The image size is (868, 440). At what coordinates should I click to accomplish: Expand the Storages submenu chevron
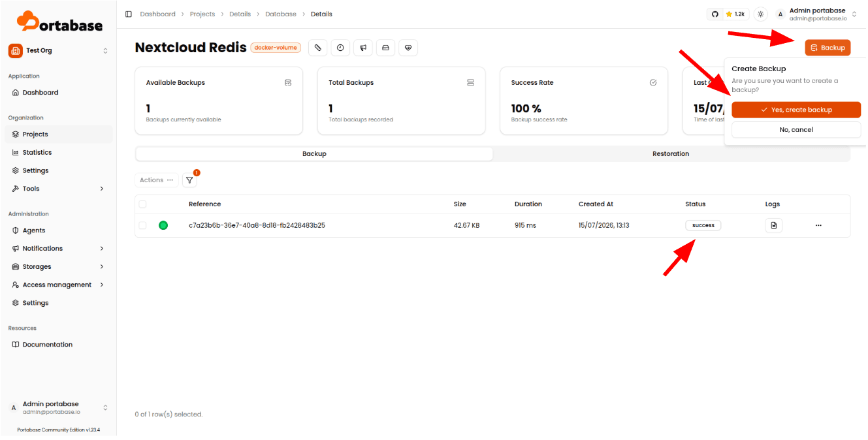coord(101,266)
